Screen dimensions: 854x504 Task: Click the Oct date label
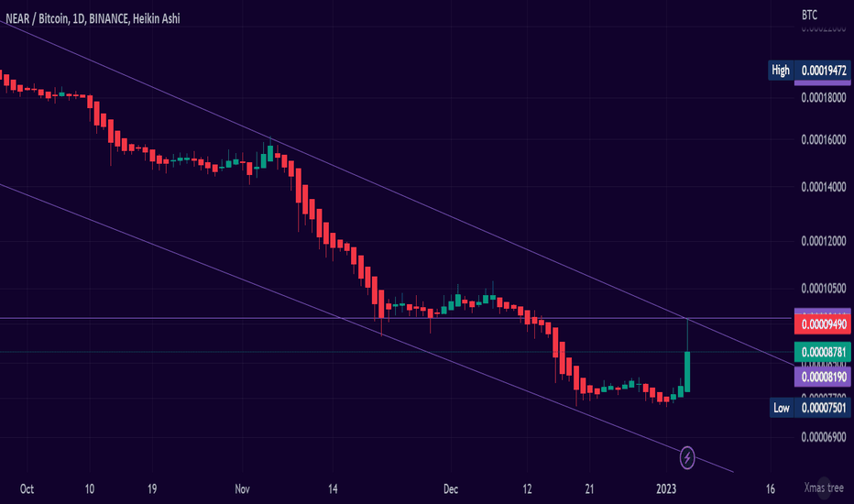pos(27,488)
